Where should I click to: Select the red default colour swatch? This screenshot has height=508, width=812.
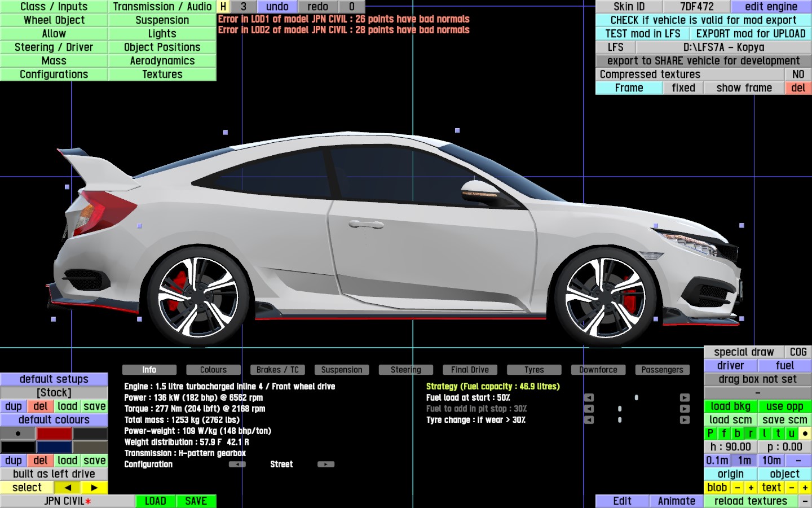pyautogui.click(x=54, y=433)
